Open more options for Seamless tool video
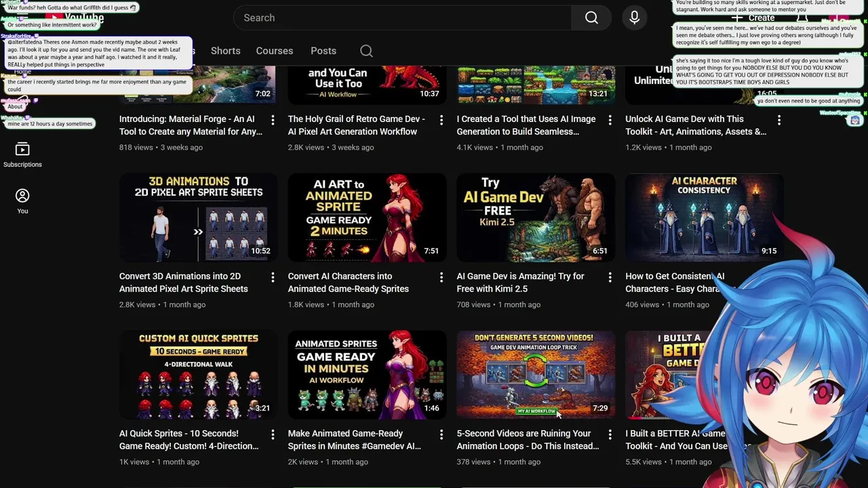This screenshot has width=868, height=488. (610, 120)
